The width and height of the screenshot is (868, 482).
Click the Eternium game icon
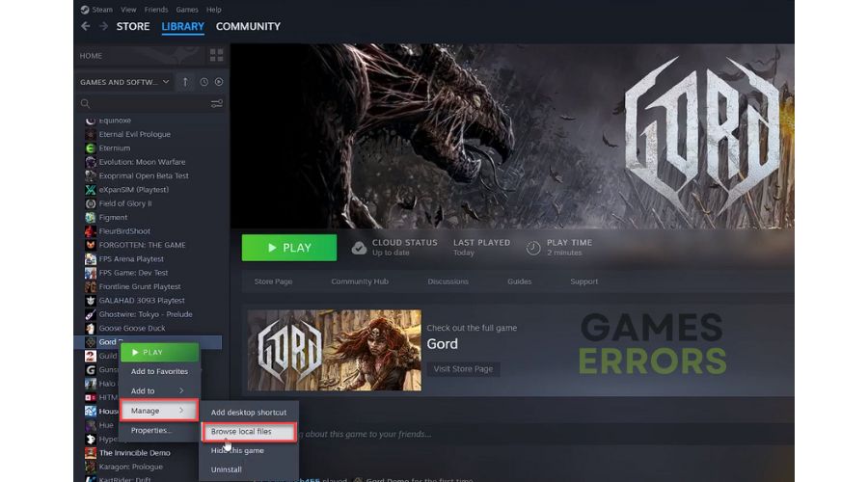(x=91, y=147)
